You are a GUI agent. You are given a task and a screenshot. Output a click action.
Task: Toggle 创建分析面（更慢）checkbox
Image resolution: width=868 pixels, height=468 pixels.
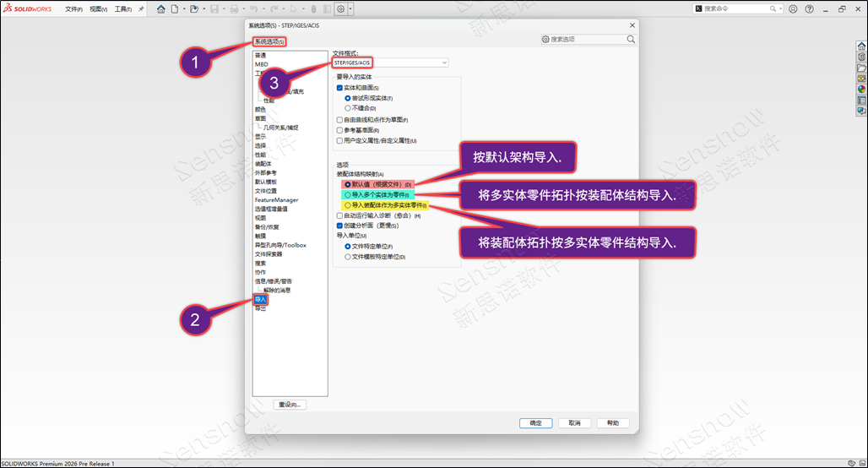pyautogui.click(x=340, y=226)
